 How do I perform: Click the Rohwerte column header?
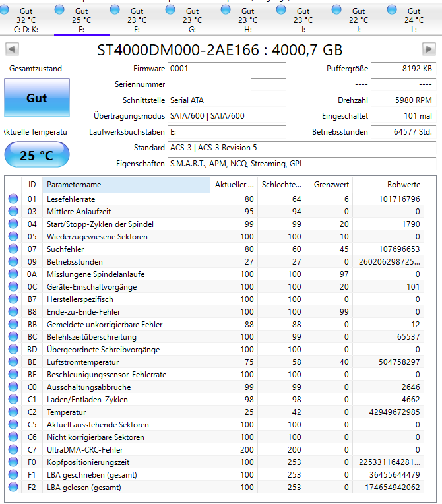pyautogui.click(x=389, y=185)
